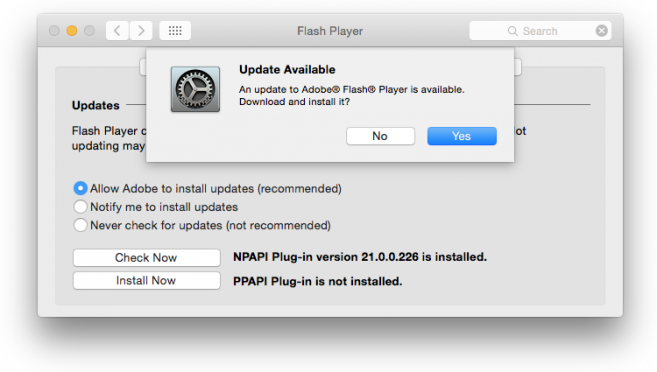Minimize window with the yellow button

click(x=72, y=31)
